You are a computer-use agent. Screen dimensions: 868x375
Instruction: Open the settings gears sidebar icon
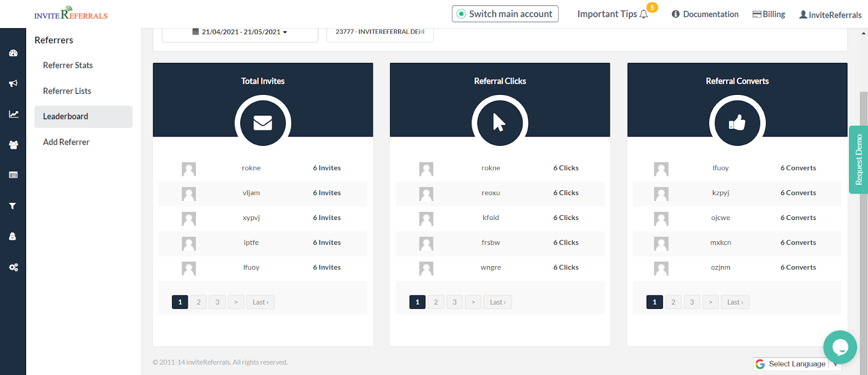pos(14,267)
